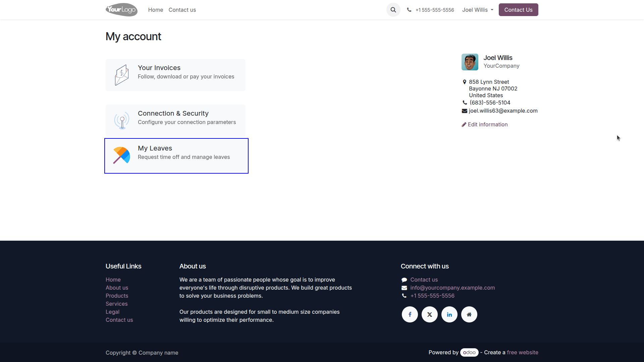
Task: Click info@yourcompany.example.com email link
Action: [x=452, y=288]
